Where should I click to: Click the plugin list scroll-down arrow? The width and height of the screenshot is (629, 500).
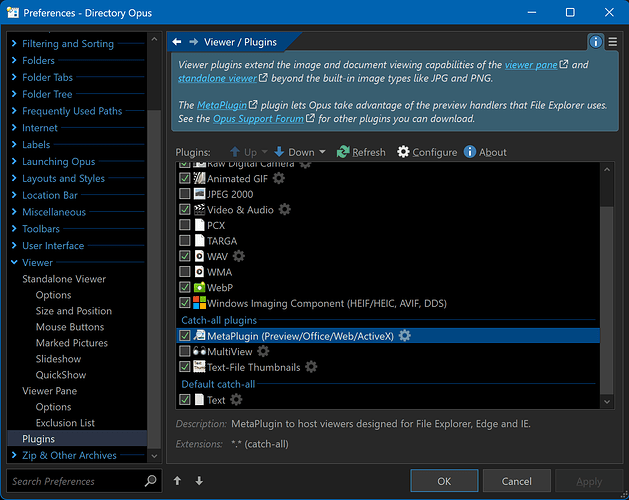pos(607,401)
